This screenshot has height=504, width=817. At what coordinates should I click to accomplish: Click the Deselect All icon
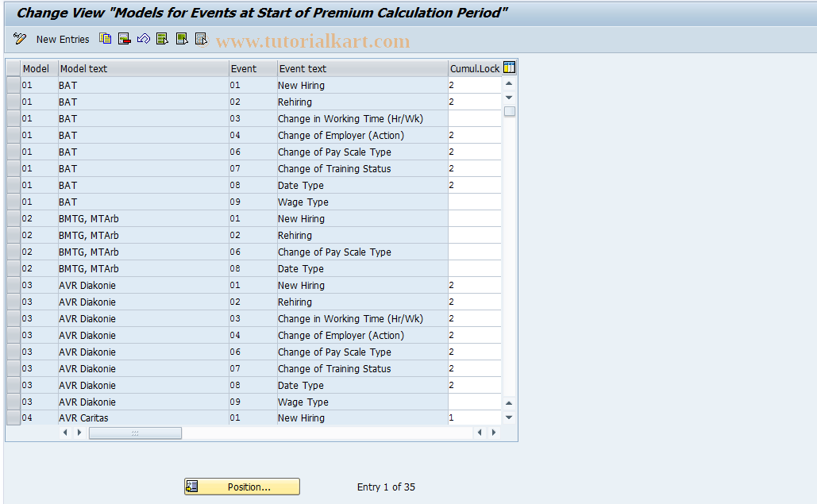pos(201,39)
